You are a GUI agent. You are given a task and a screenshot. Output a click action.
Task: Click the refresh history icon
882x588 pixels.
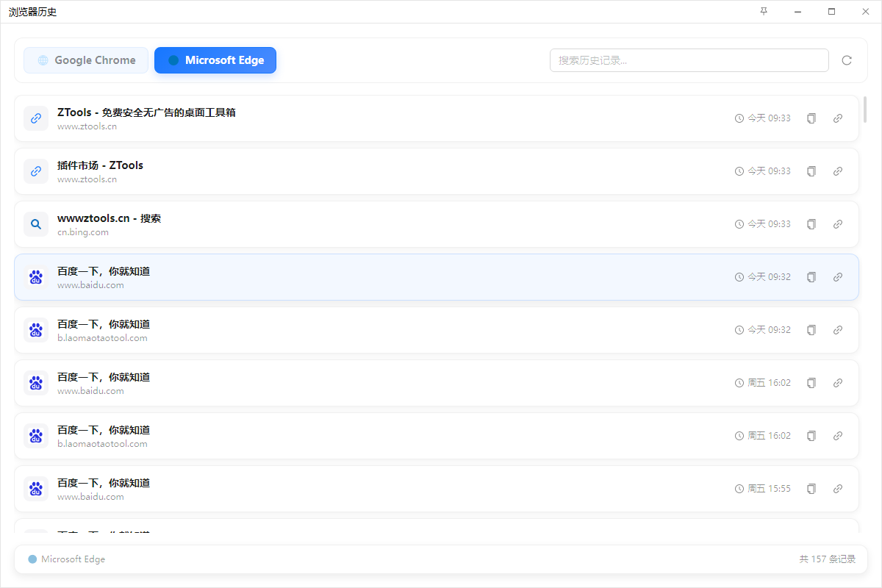pyautogui.click(x=847, y=60)
